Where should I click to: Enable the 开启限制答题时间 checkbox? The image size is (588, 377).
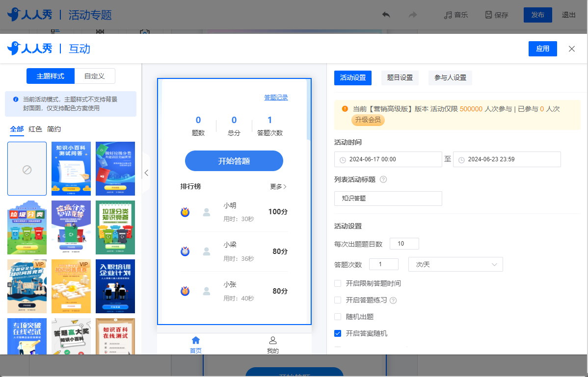[338, 283]
